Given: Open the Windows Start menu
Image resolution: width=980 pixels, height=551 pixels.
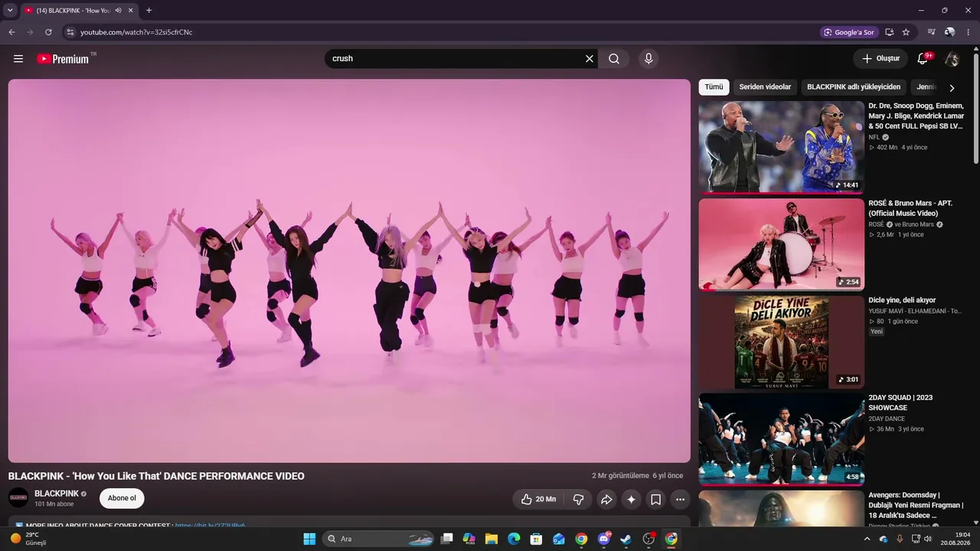Looking at the screenshot, I should (309, 539).
